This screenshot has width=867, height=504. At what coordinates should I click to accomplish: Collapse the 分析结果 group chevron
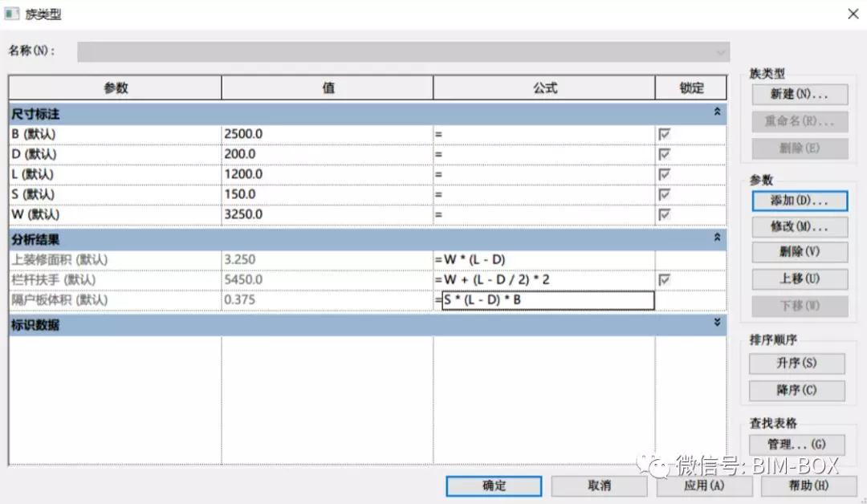717,237
